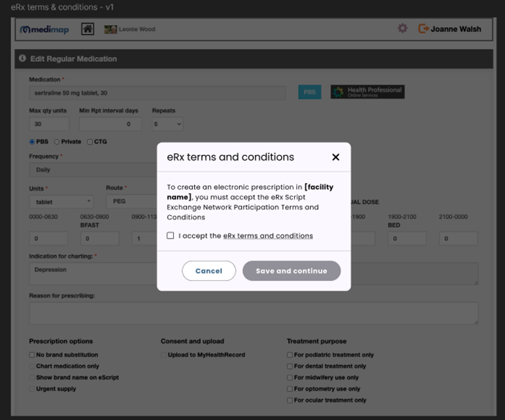This screenshot has width=505, height=420.
Task: Check For dental treatment only
Action: [x=290, y=366]
